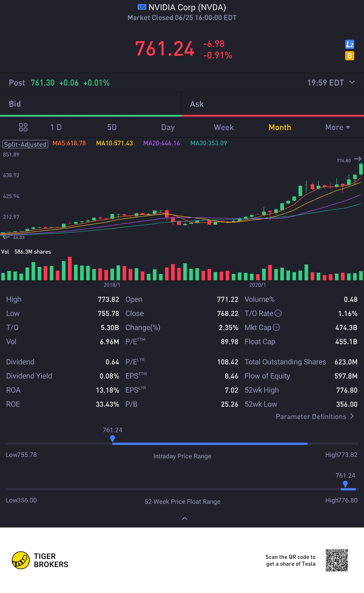Tap the MA20:446.16 indicator label
This screenshot has width=364, height=593.
coord(162,143)
